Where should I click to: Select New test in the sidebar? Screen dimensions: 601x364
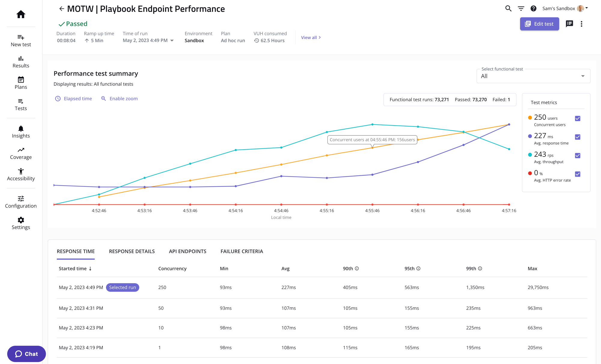[21, 40]
